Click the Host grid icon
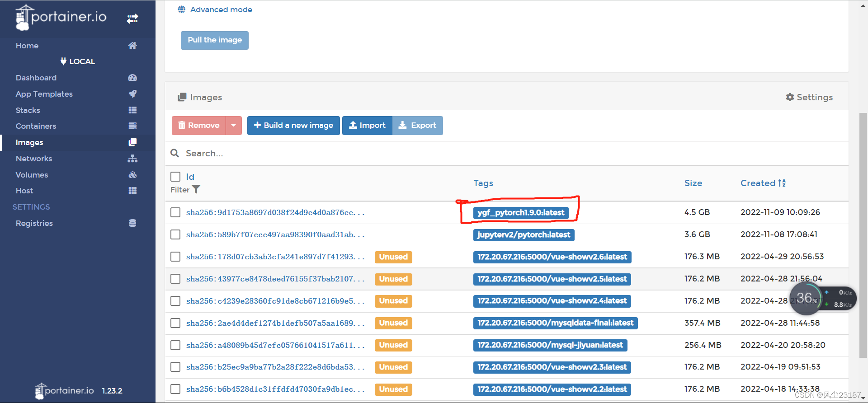This screenshot has width=868, height=403. 132,191
